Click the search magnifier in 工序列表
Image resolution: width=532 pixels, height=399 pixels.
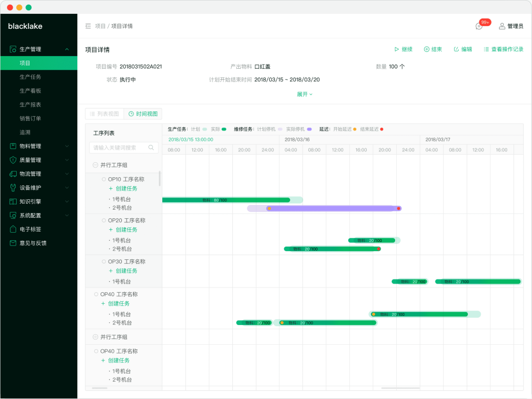point(151,148)
